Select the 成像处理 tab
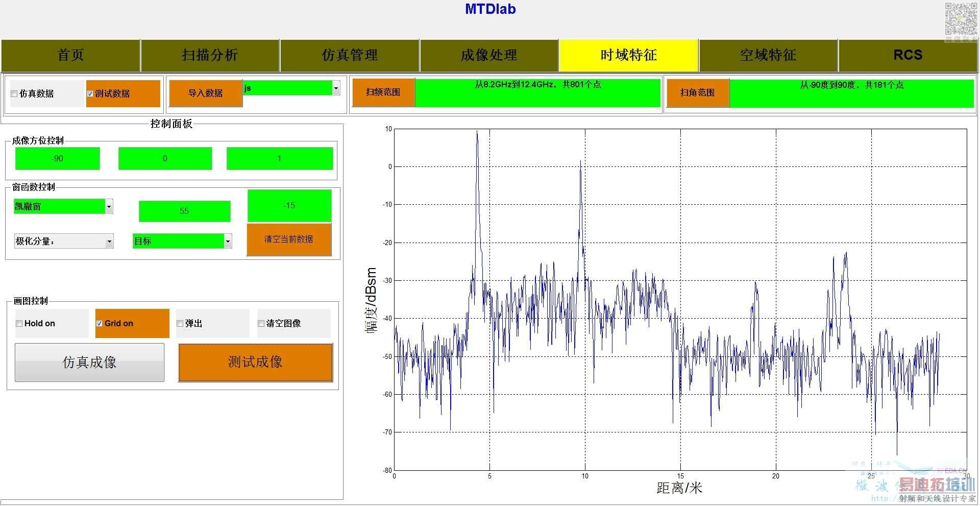980x506 pixels. (x=489, y=55)
